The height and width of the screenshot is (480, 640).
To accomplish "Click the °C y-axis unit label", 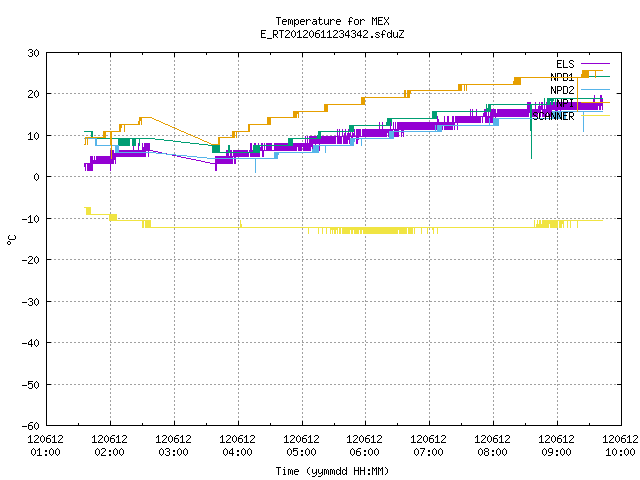I will (12, 240).
